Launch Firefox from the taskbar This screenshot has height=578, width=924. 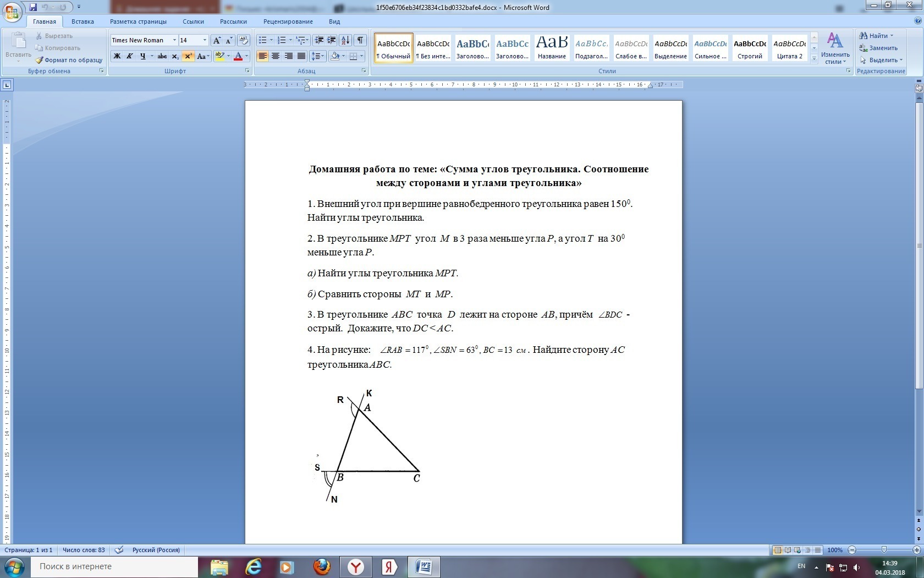(322, 567)
